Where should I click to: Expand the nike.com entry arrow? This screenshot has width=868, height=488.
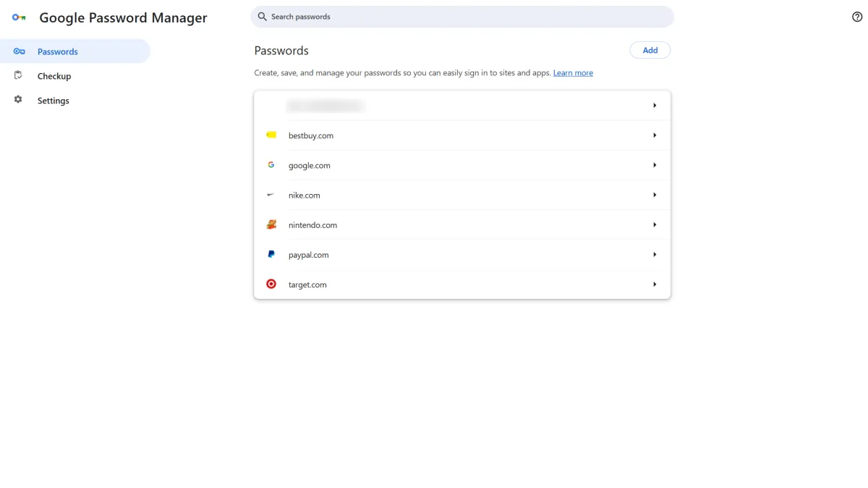pyautogui.click(x=655, y=195)
